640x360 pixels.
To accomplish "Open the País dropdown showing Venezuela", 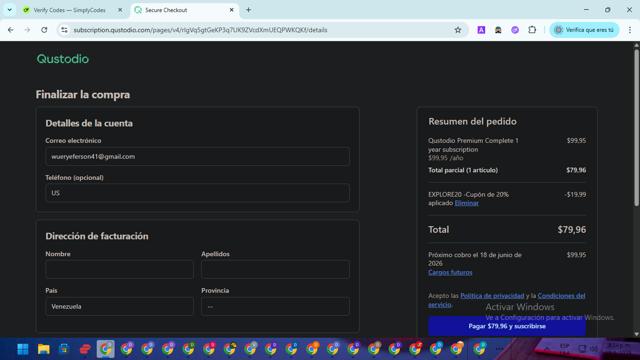I will tap(120, 306).
